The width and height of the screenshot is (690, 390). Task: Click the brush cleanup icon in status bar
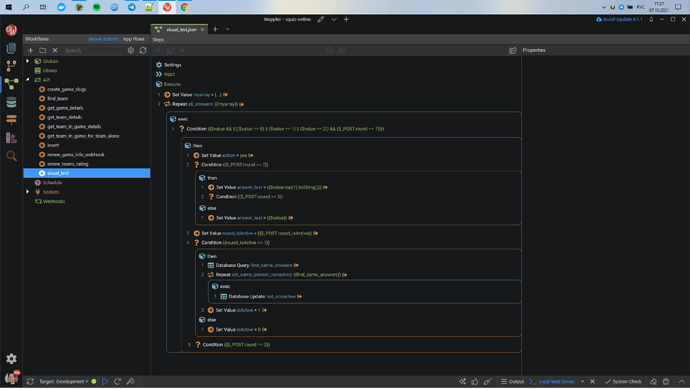pos(488,382)
